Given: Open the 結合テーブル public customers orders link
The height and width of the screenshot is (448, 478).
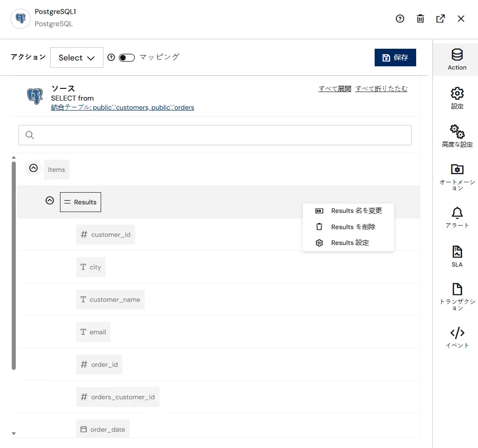Looking at the screenshot, I should [122, 107].
